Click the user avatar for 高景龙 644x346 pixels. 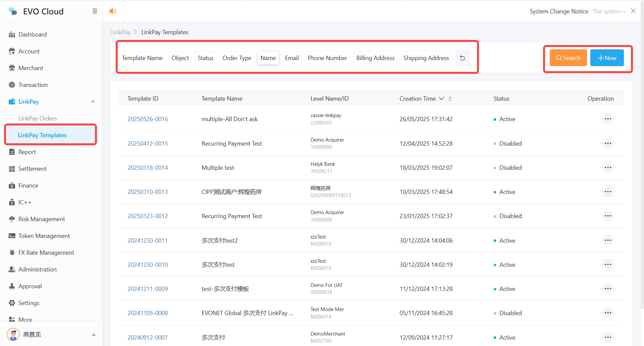[x=13, y=334]
